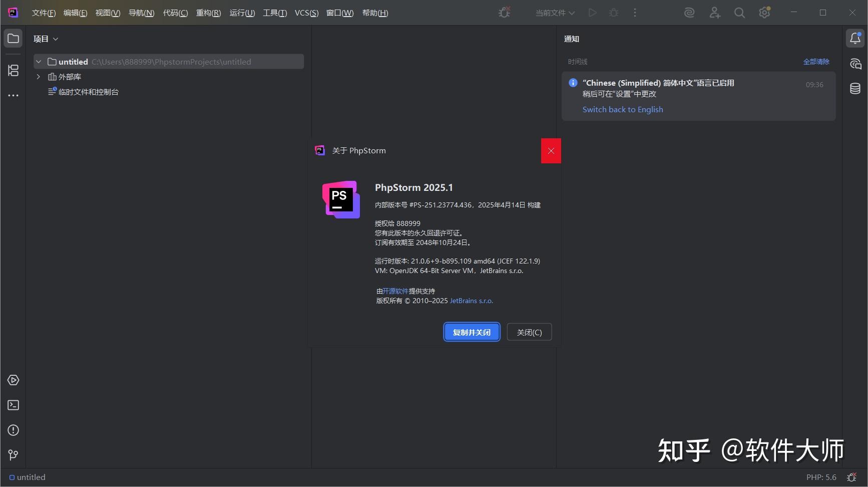Open the 视图(V) menu
The image size is (868, 487).
(x=108, y=13)
